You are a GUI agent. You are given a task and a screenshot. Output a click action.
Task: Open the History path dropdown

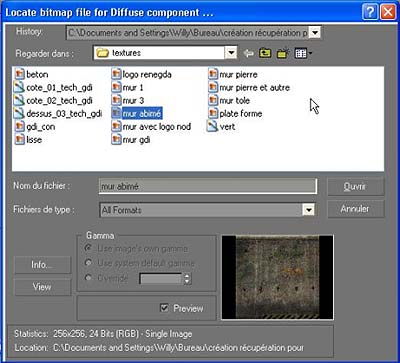pyautogui.click(x=315, y=33)
